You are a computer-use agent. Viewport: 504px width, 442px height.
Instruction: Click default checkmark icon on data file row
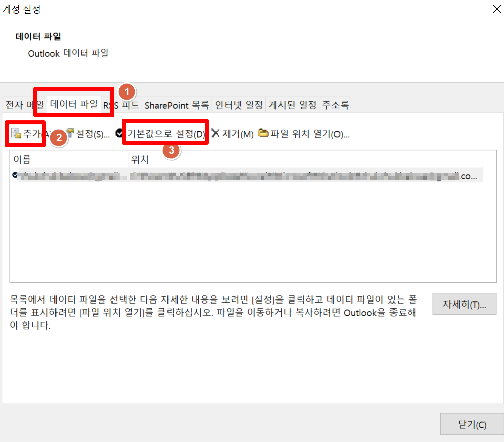coord(15,175)
